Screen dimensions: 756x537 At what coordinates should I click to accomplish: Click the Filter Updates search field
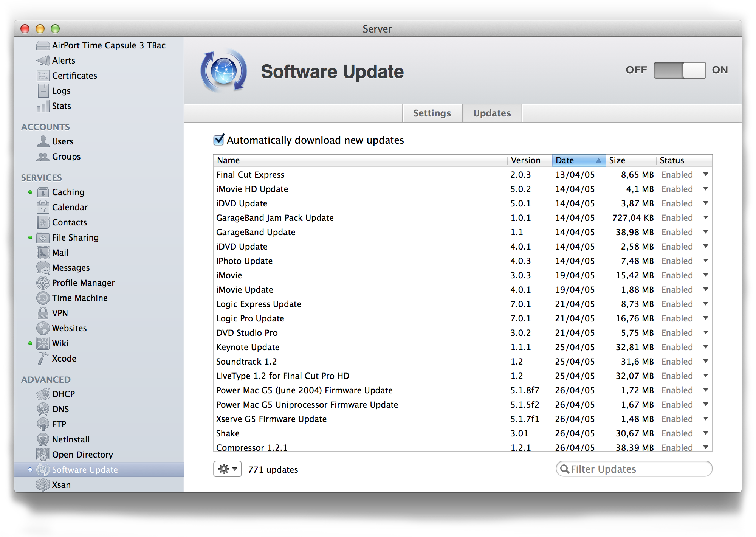pyautogui.click(x=634, y=469)
